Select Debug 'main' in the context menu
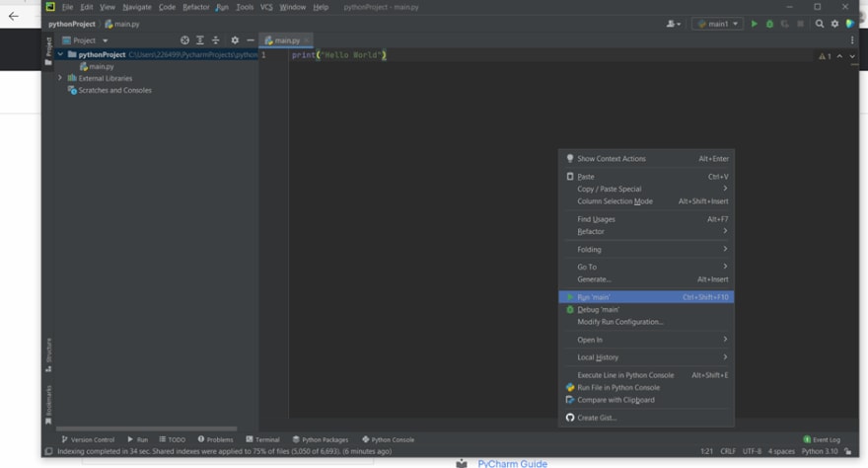Viewport: 868px width, 468px height. 646,310
